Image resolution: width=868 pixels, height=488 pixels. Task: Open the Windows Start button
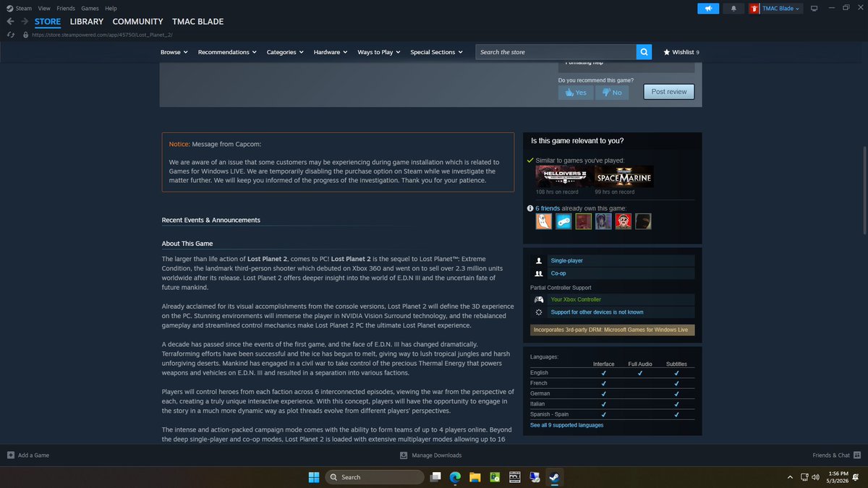coord(314,477)
